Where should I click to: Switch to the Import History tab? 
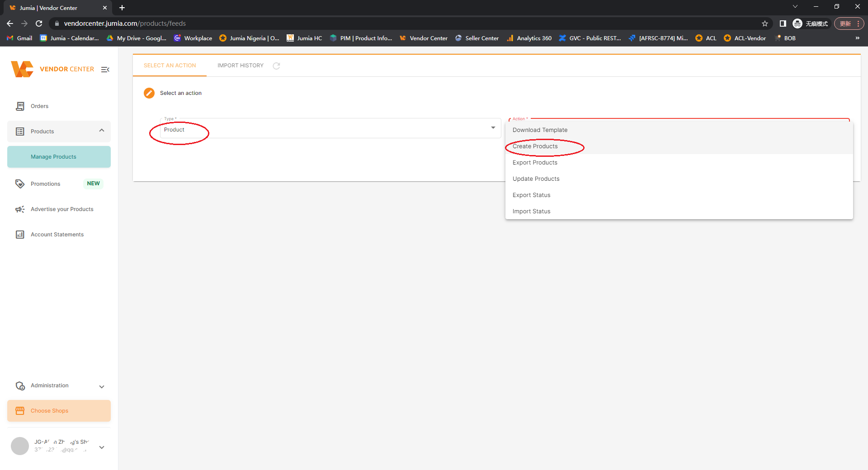click(x=240, y=65)
